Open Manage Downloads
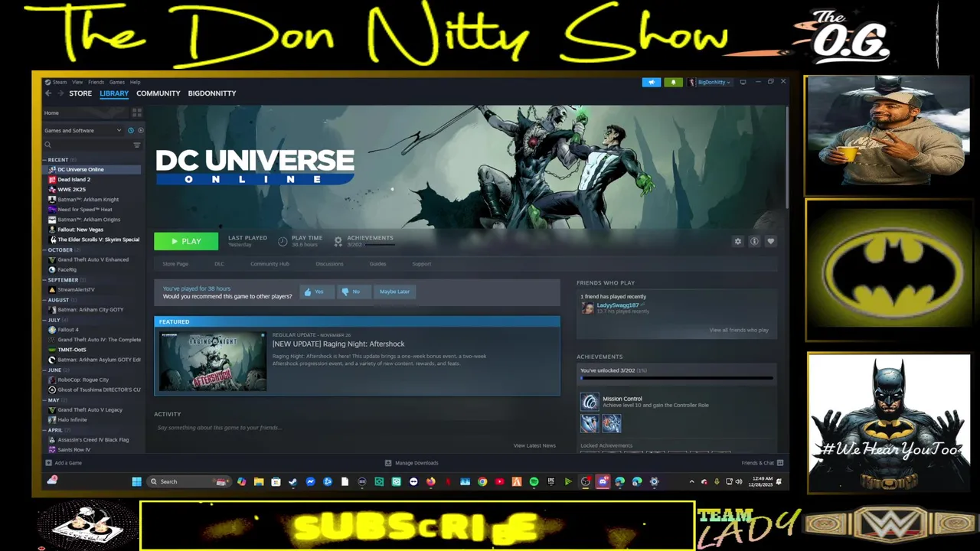The height and width of the screenshot is (551, 980). [412, 463]
